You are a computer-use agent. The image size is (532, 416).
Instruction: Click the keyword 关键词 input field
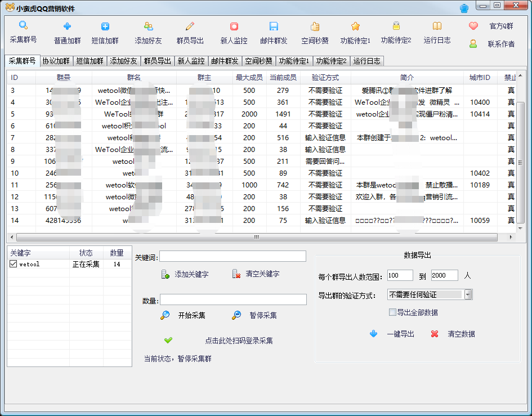pyautogui.click(x=233, y=256)
